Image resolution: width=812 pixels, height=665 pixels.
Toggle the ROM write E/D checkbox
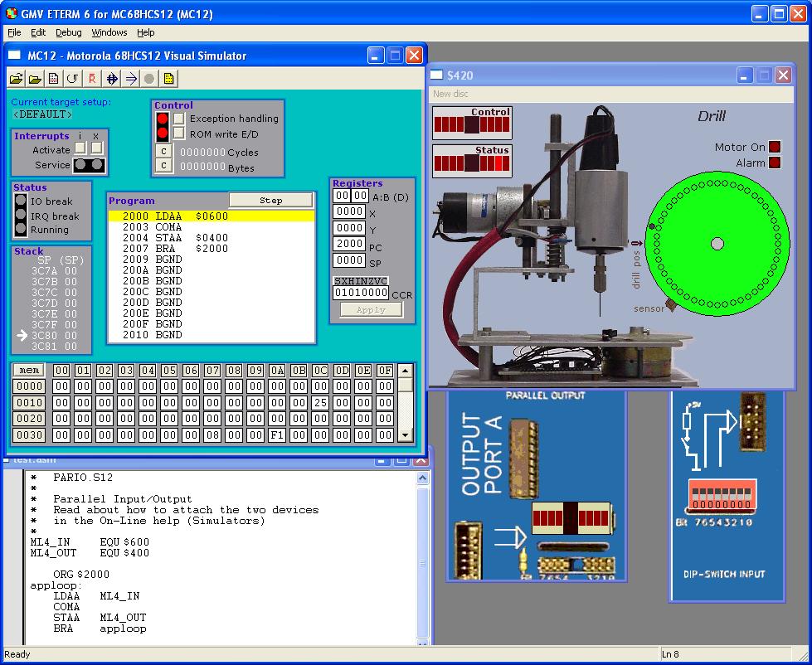(x=178, y=133)
